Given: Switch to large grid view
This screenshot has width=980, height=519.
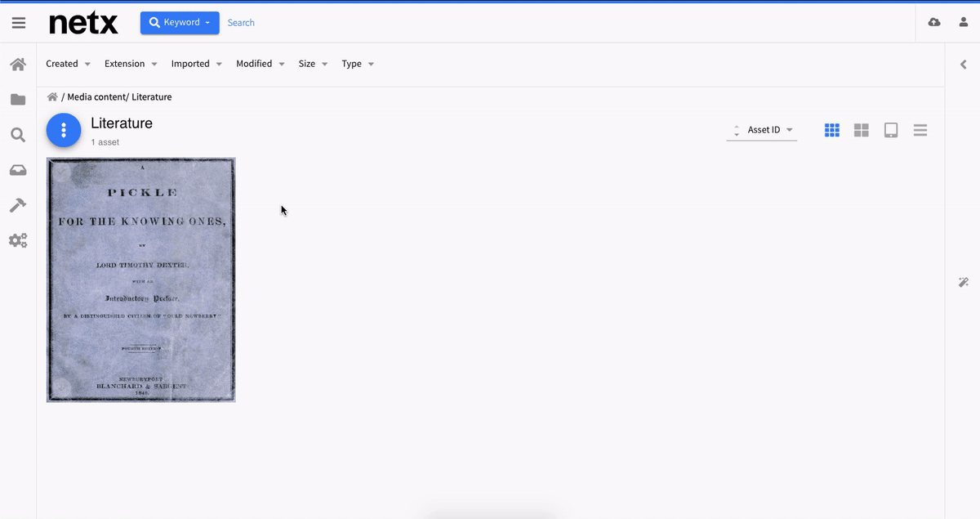Looking at the screenshot, I should (x=862, y=130).
